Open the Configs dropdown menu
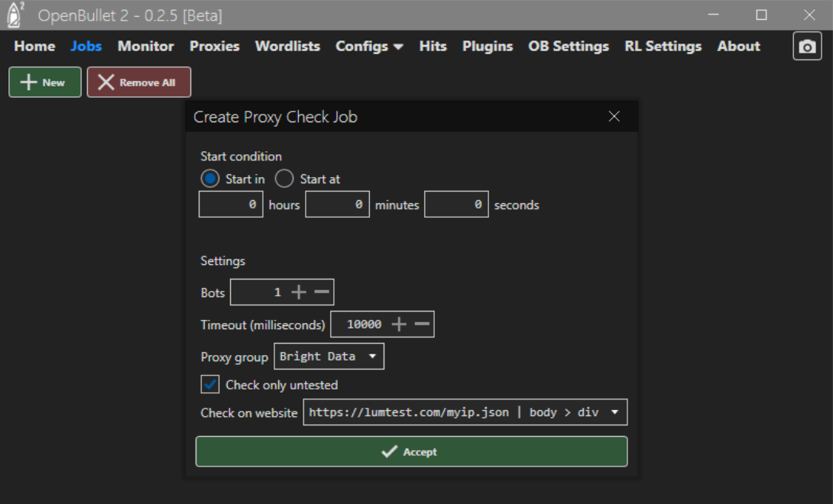Image resolution: width=833 pixels, height=504 pixels. click(369, 47)
